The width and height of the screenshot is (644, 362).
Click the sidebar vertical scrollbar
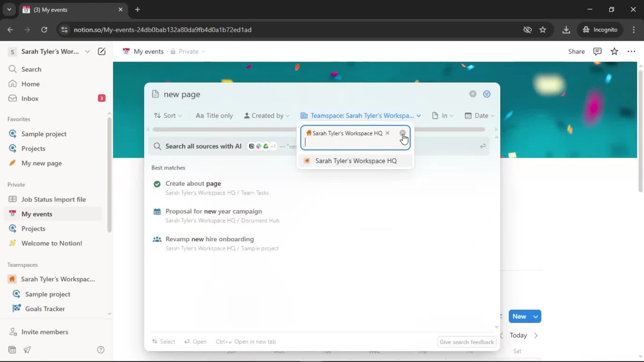click(x=109, y=174)
